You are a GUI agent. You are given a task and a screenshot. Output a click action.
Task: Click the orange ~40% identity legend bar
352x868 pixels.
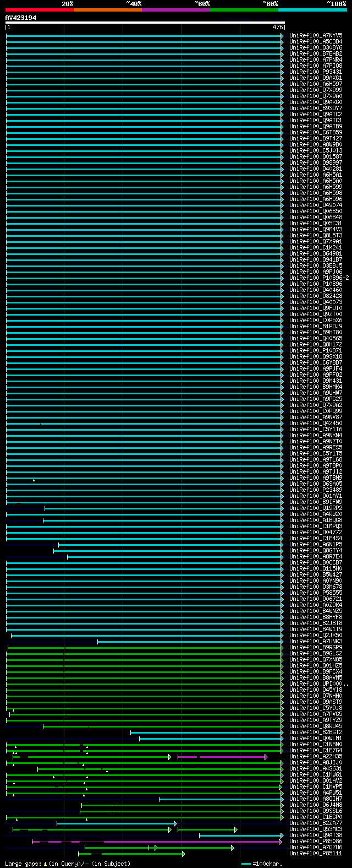click(x=108, y=10)
